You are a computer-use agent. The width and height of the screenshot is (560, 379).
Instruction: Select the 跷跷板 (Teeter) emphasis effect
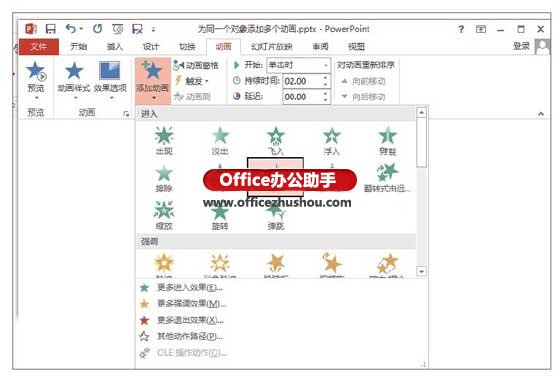click(x=276, y=265)
